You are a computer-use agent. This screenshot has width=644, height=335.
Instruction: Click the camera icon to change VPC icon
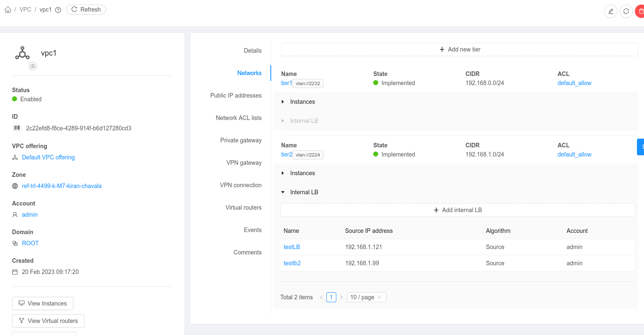[x=33, y=66]
